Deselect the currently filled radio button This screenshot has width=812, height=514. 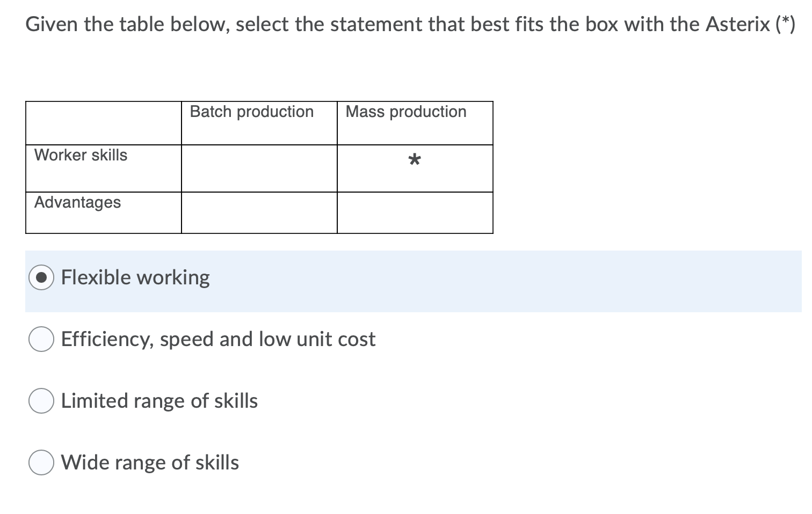click(x=41, y=277)
